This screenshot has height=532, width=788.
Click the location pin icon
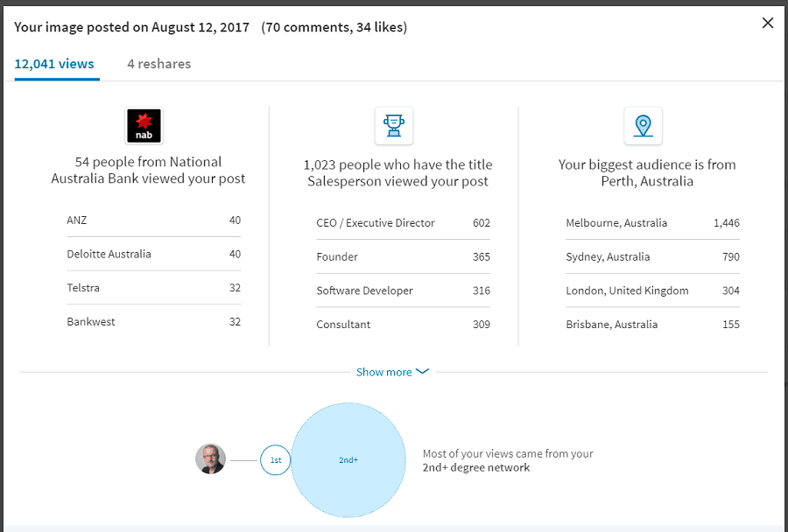point(643,125)
